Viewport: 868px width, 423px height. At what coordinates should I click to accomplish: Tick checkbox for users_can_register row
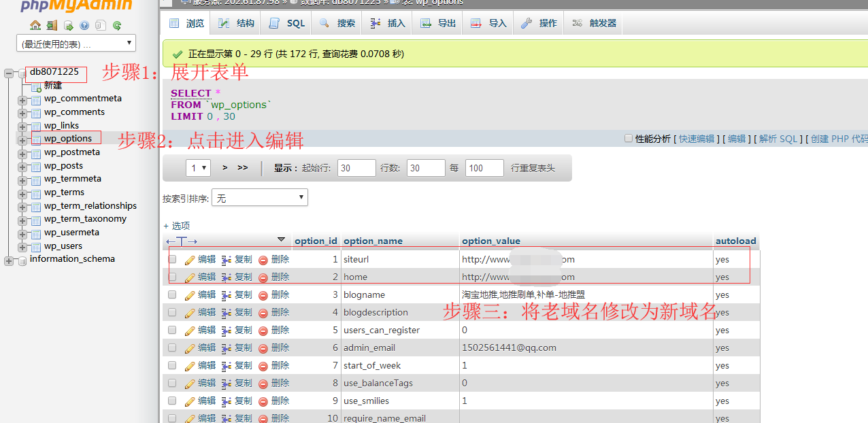pos(172,330)
